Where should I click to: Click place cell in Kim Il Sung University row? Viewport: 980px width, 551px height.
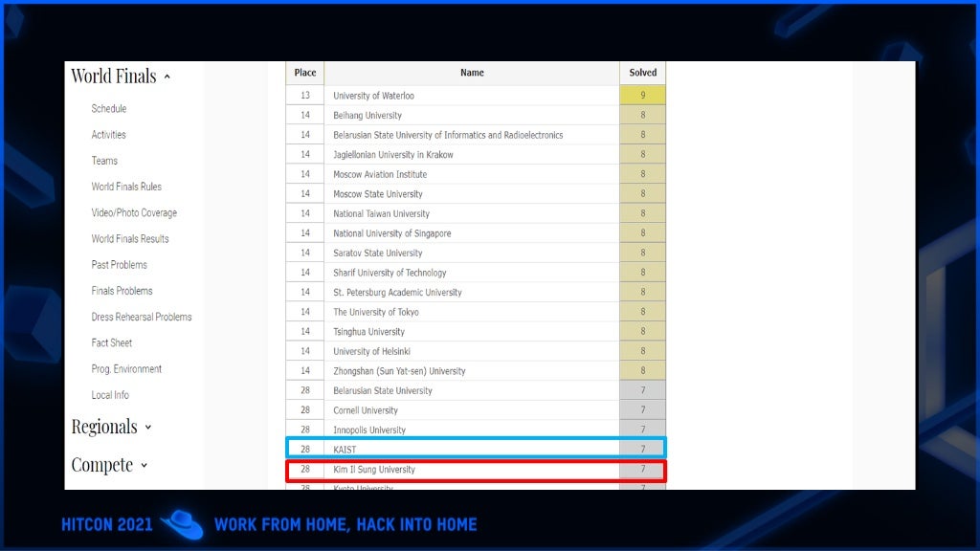[x=305, y=469]
